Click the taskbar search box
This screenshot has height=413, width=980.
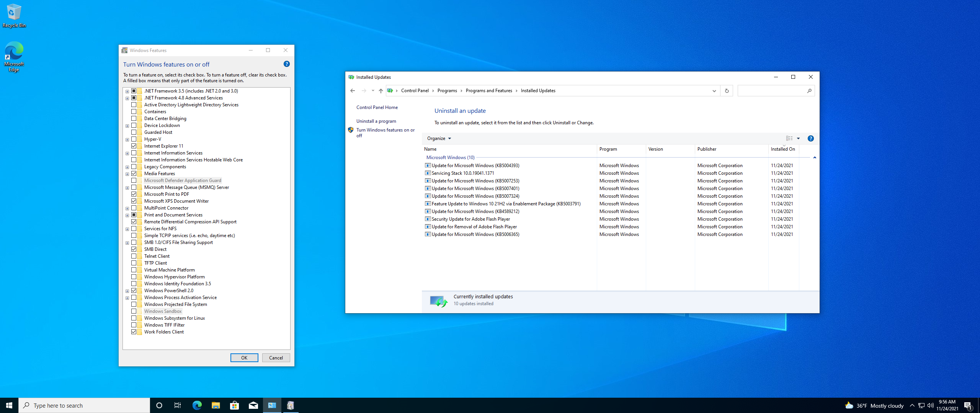tap(84, 405)
